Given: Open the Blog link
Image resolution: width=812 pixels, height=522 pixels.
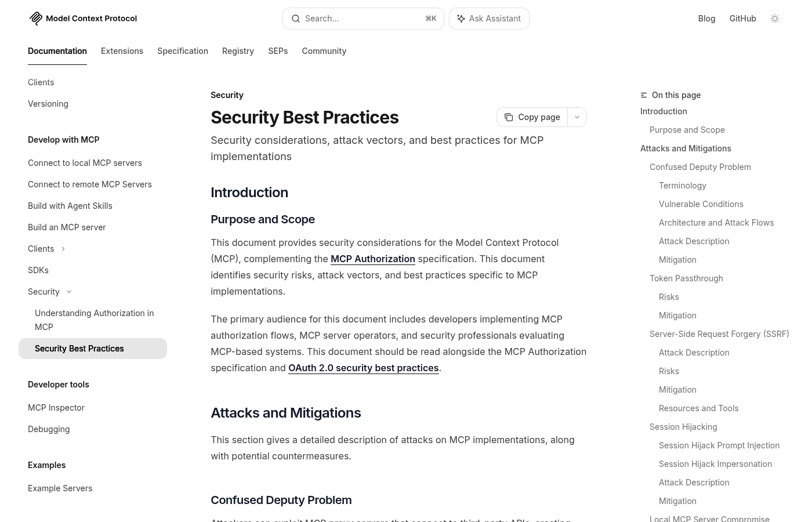Looking at the screenshot, I should [706, 19].
